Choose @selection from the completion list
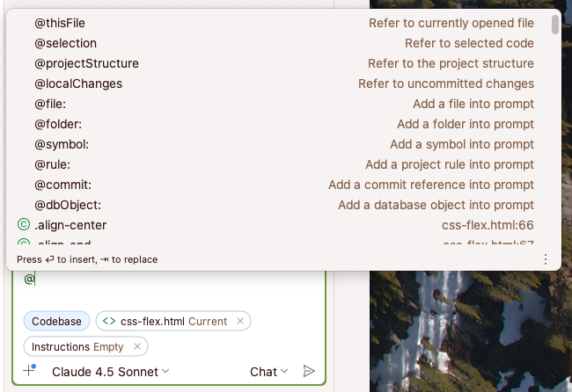 pos(65,43)
